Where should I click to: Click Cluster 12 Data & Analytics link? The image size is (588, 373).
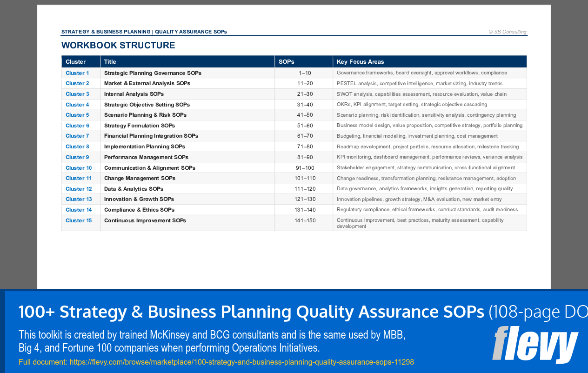click(x=78, y=188)
